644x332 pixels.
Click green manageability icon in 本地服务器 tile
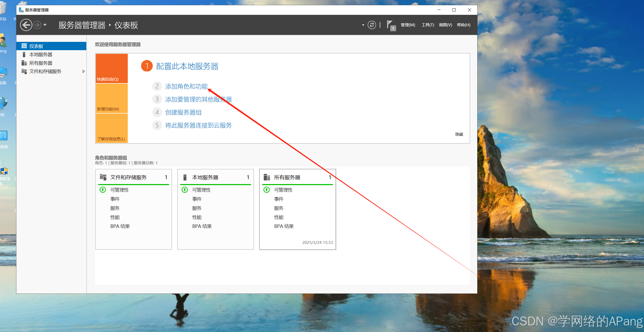coord(185,190)
